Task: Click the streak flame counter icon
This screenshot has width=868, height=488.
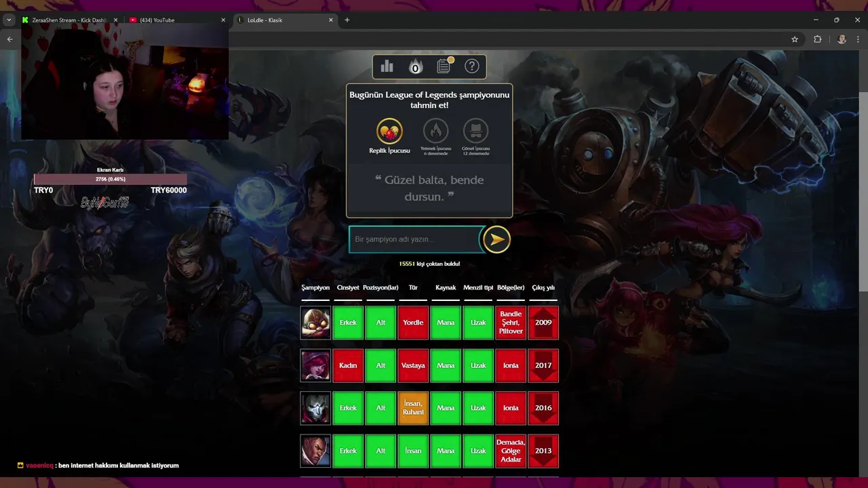Action: 415,66
